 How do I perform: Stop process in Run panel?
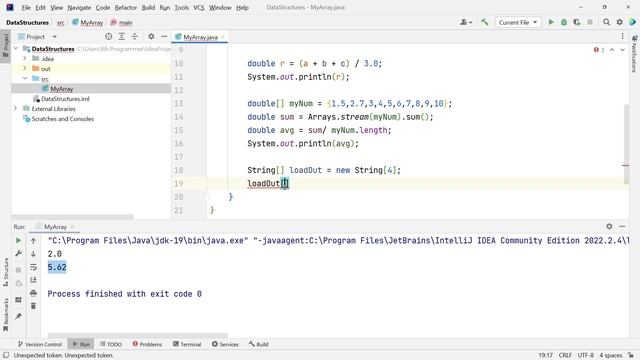[18, 270]
